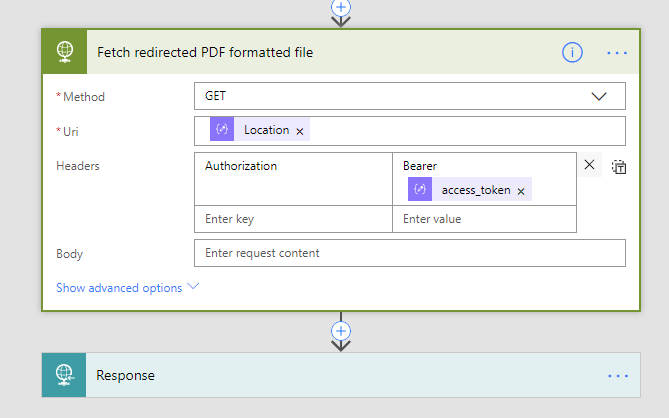This screenshot has width=669, height=418.
Task: Click the Enter value header field
Action: pyautogui.click(x=484, y=219)
